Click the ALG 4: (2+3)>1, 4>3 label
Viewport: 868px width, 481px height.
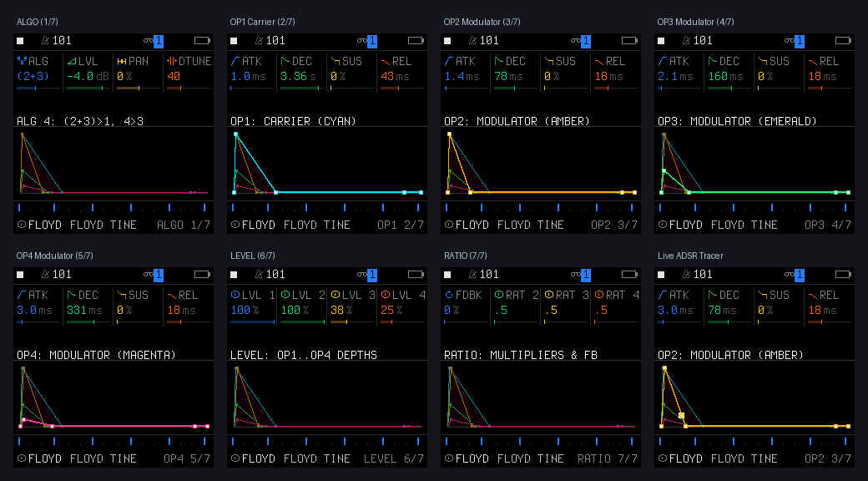(80, 121)
